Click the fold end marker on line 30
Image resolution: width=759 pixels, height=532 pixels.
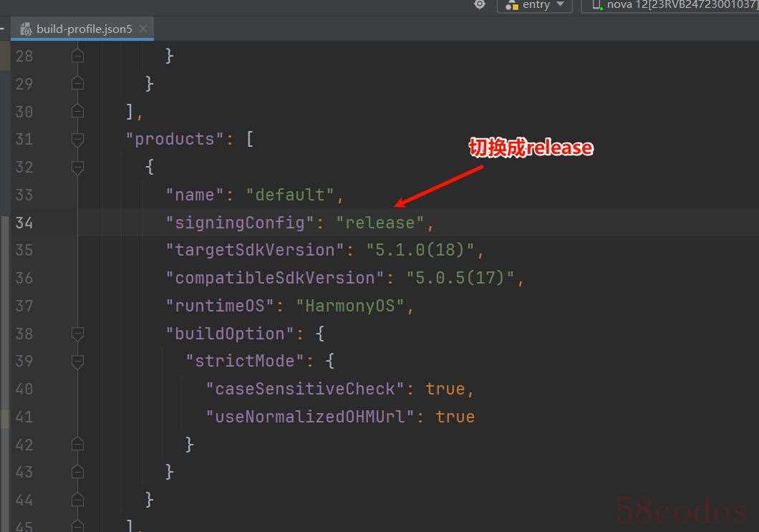pos(77,112)
